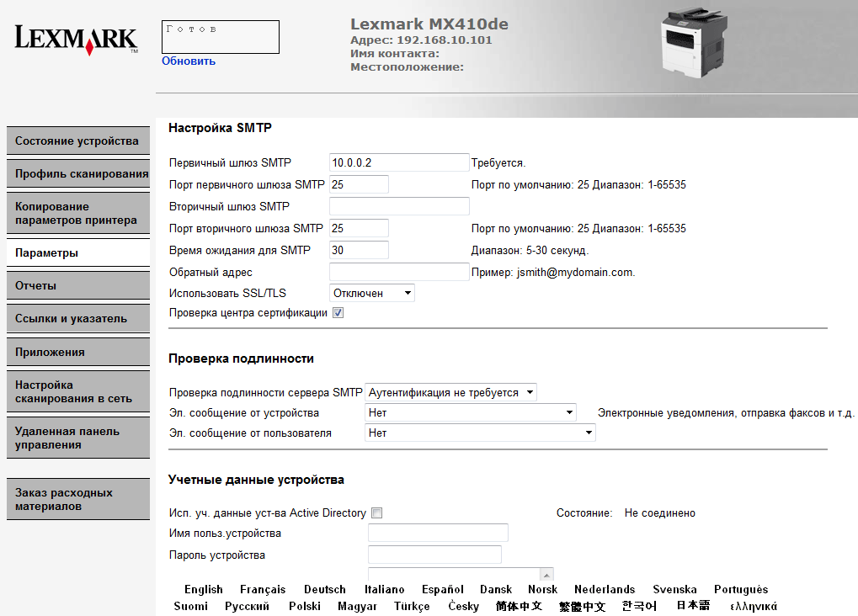Viewport: 858px width, 616px height.
Task: Focus the Вторичный шлюз SMTP field
Action: [x=399, y=206]
